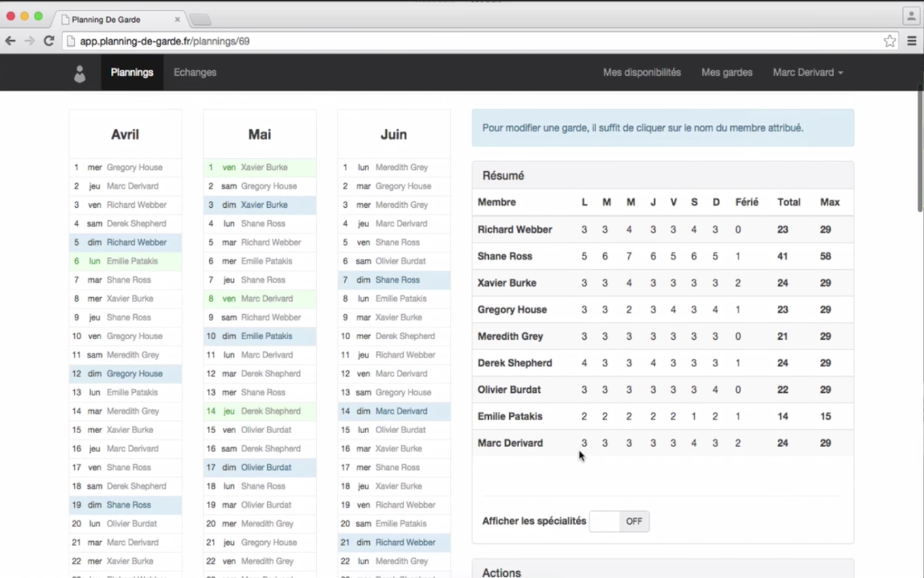Expand the Marc Derivard user dropdown
This screenshot has height=578, width=924.
click(808, 72)
